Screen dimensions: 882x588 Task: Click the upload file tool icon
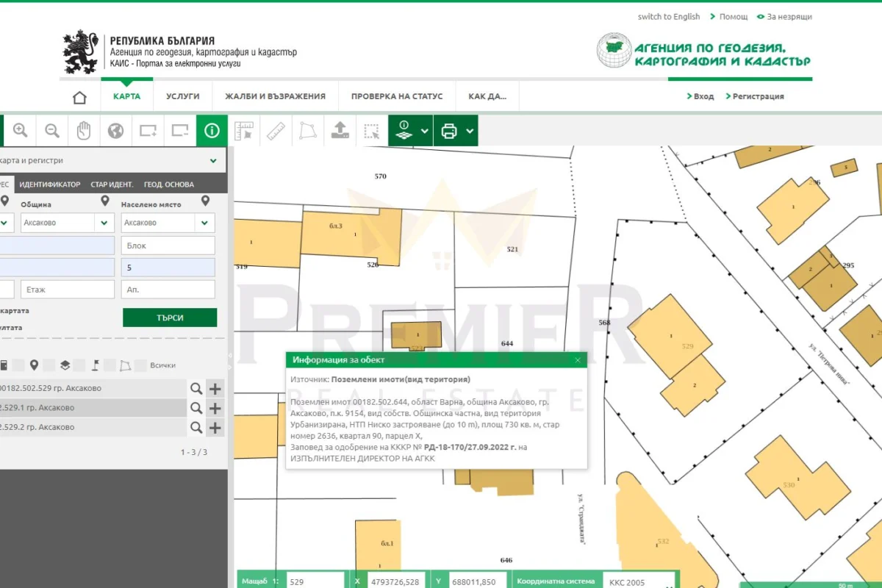click(x=340, y=131)
